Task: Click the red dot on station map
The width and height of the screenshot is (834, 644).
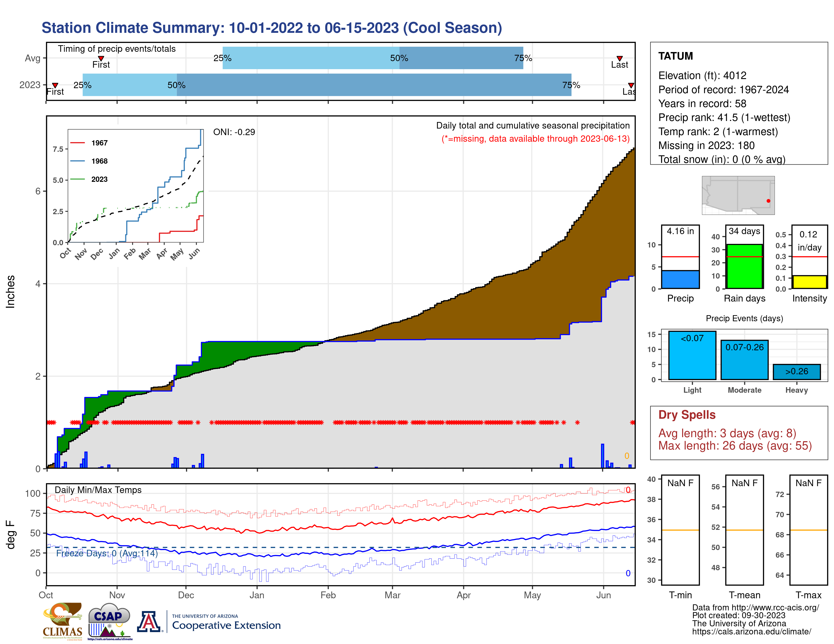Action: click(768, 201)
